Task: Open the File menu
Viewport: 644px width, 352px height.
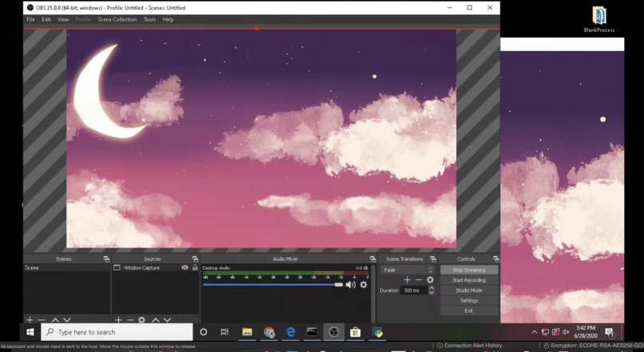Action: [x=30, y=19]
